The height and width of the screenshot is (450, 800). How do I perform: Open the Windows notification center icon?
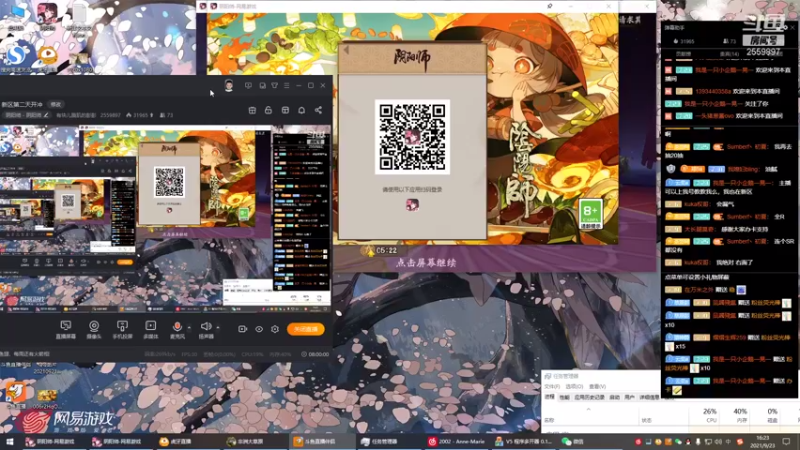point(786,442)
